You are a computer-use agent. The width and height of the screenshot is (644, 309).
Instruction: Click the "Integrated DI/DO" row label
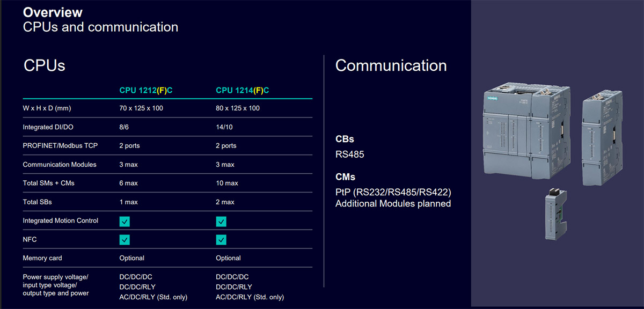47,127
